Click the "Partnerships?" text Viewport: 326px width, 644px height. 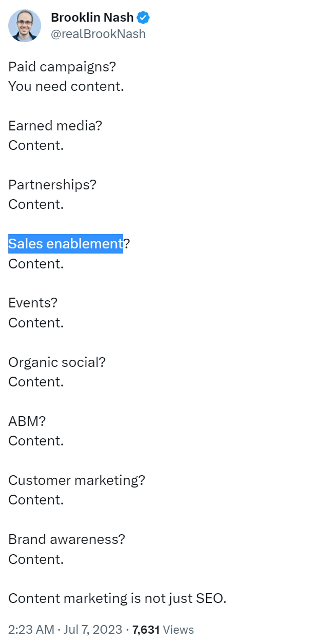(x=52, y=185)
